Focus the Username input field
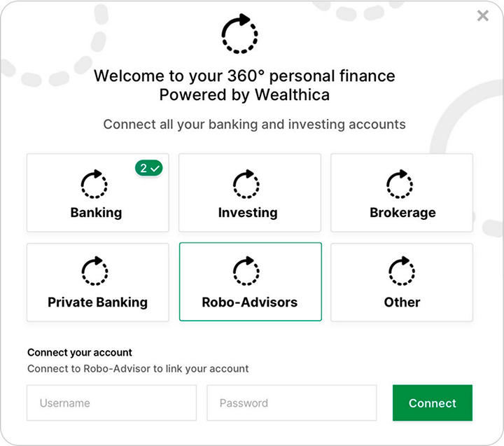Screen dimensions: 504x446 coord(111,403)
